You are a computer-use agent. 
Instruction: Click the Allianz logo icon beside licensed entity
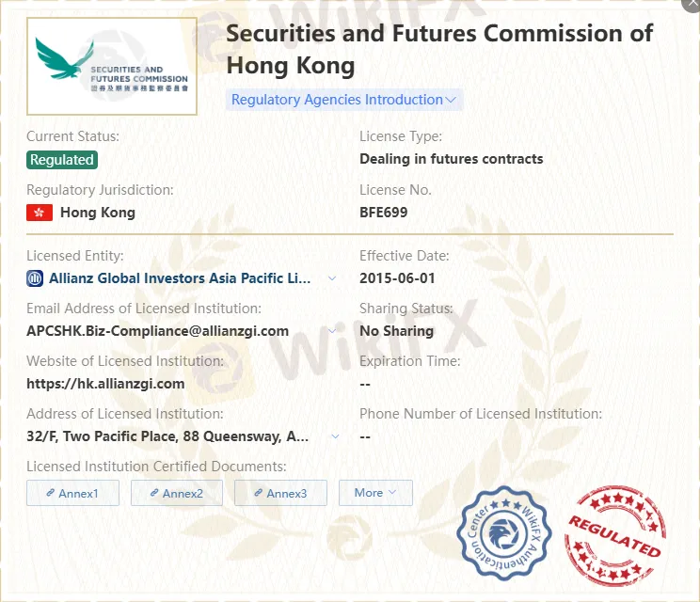[35, 278]
